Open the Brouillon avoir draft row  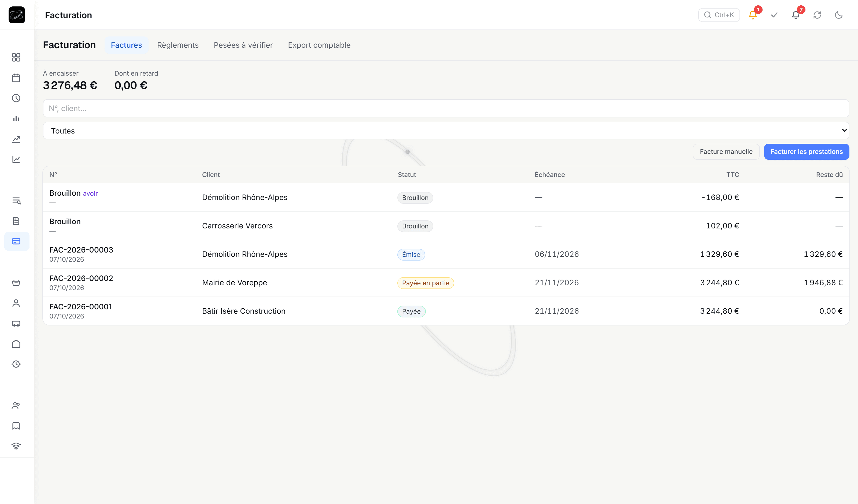pyautogui.click(x=446, y=198)
